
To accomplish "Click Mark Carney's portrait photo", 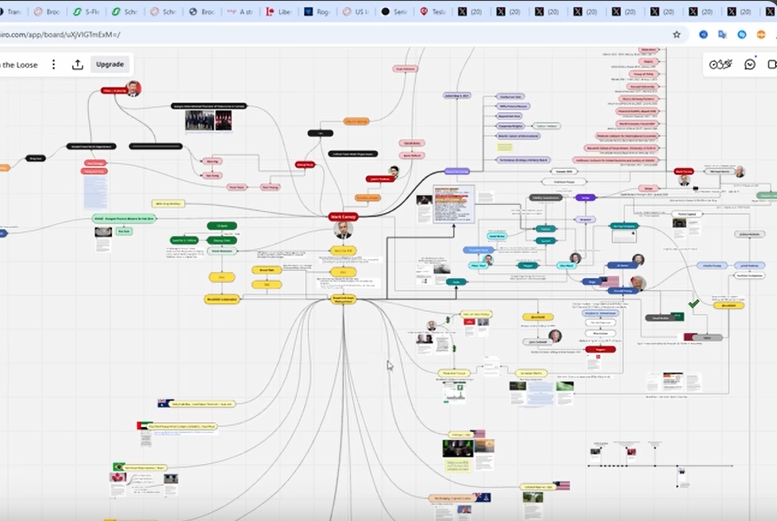I will coord(343,230).
